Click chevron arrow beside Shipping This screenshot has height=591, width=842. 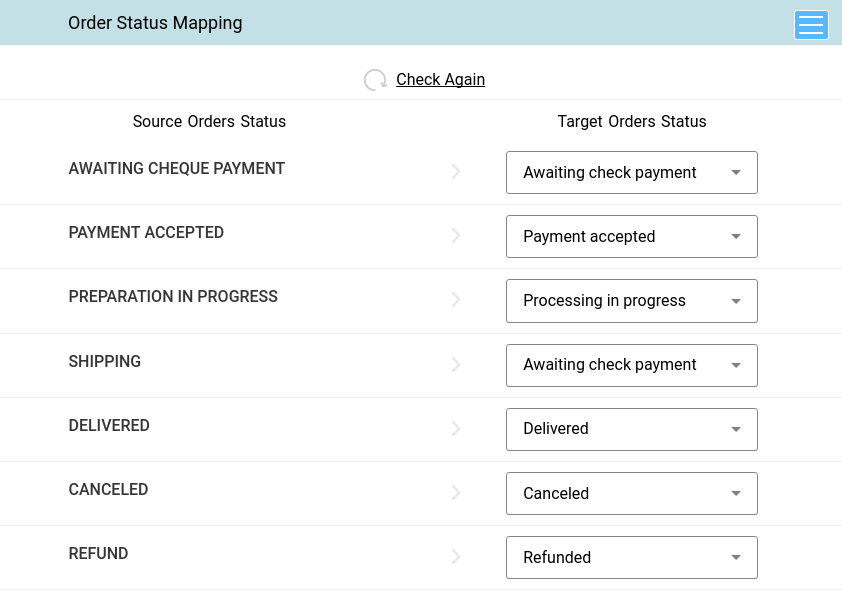coord(456,364)
